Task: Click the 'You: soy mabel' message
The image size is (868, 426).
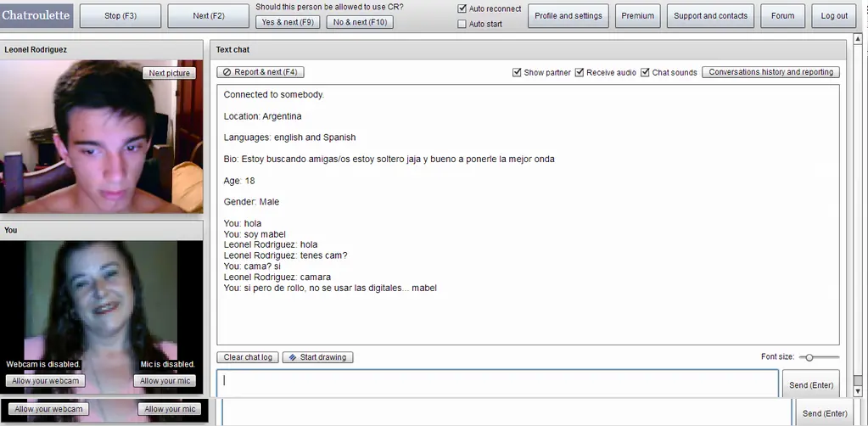Action: (255, 234)
